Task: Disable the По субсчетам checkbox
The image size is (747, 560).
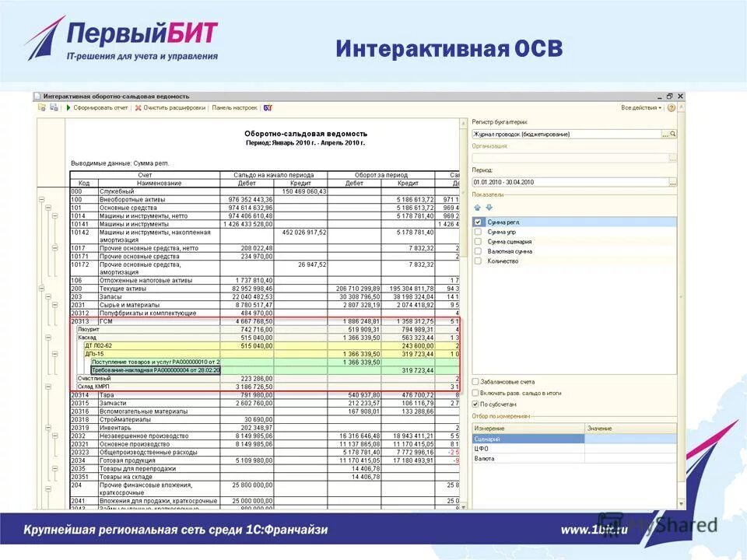Action: (477, 402)
